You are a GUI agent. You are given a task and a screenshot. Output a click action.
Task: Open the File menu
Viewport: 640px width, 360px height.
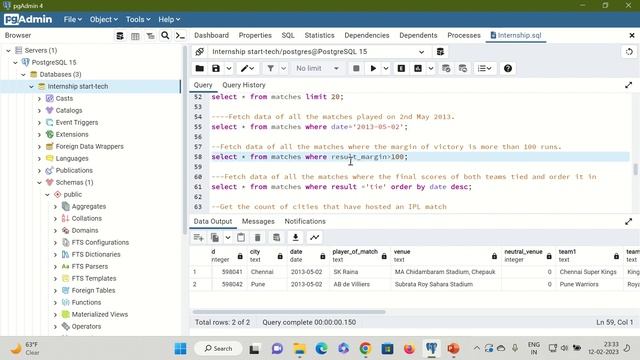coord(72,20)
